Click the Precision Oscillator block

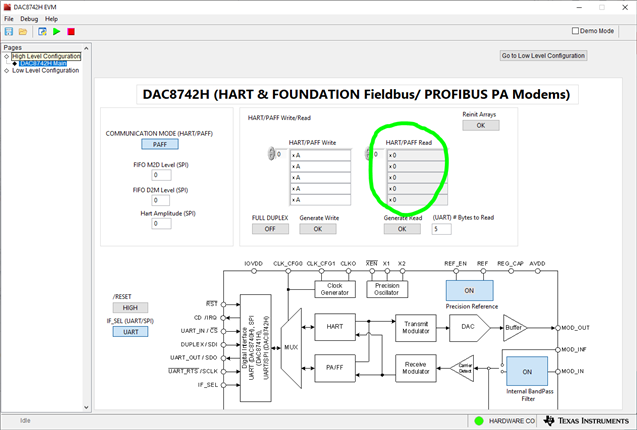387,289
